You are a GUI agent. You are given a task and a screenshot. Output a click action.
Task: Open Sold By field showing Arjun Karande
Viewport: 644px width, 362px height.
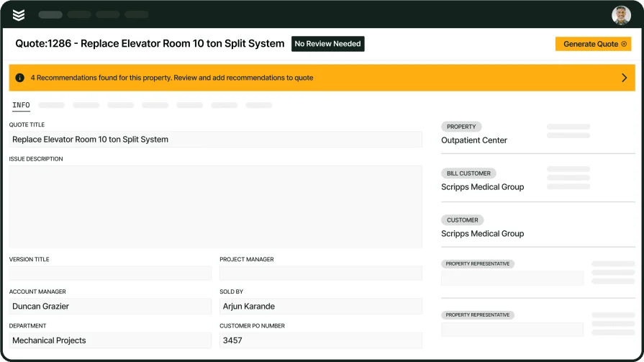tap(320, 307)
